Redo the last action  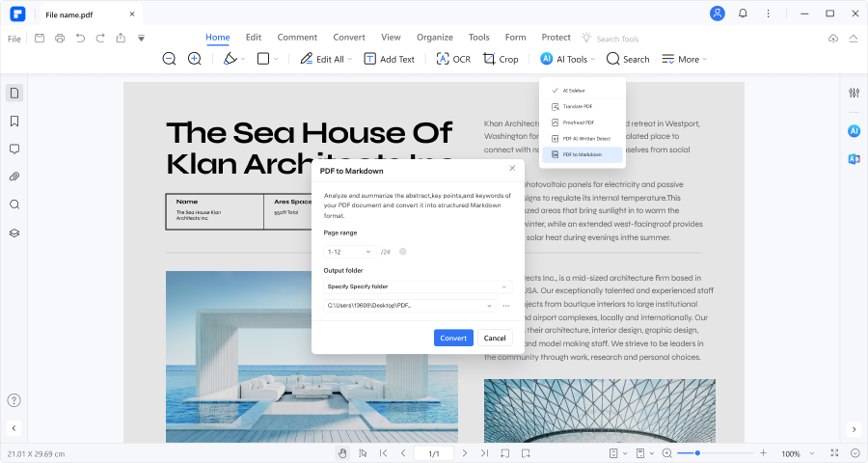click(x=100, y=39)
